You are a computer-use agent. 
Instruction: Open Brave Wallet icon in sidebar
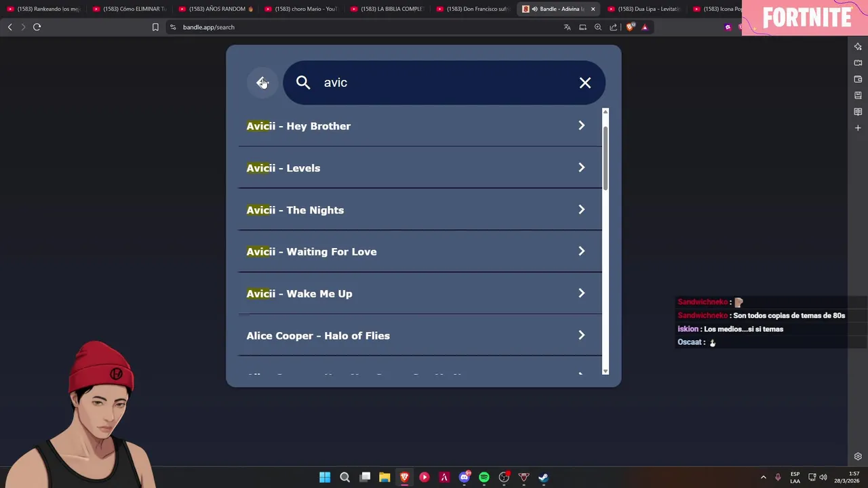click(858, 79)
